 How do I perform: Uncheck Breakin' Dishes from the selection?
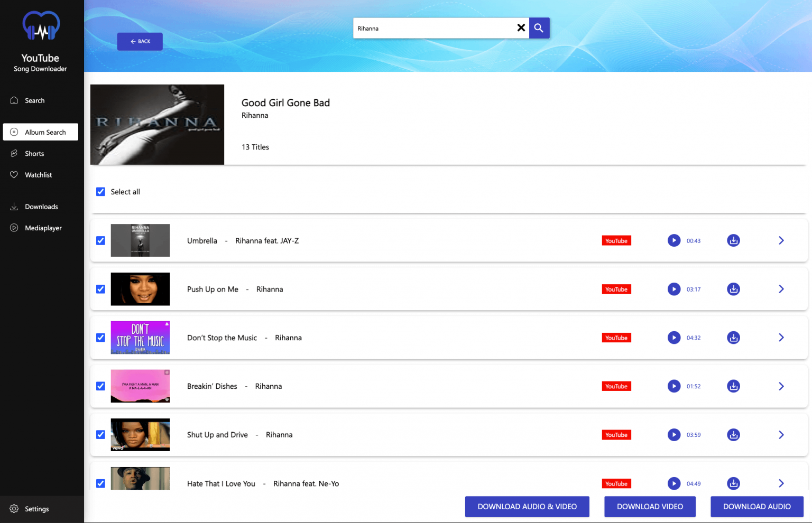(100, 386)
